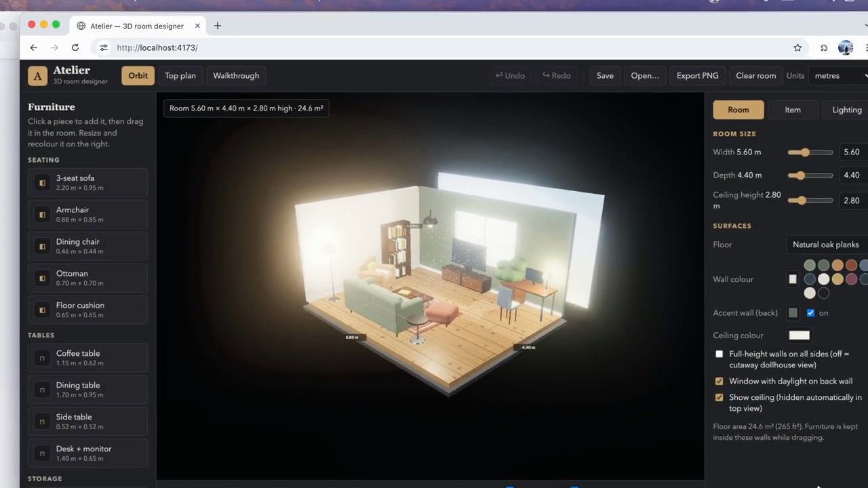Image resolution: width=868 pixels, height=488 pixels.
Task: Bookmark this page with star icon
Action: (x=797, y=47)
